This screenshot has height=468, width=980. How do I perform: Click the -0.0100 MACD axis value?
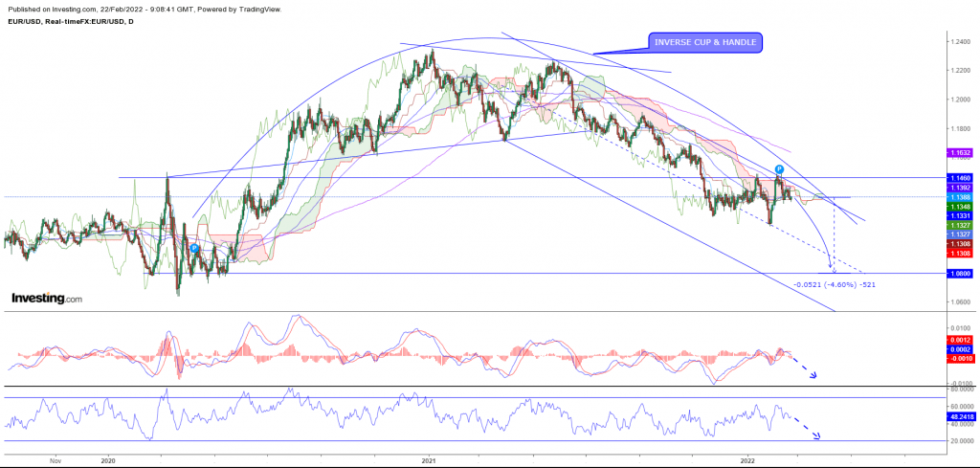(961, 384)
